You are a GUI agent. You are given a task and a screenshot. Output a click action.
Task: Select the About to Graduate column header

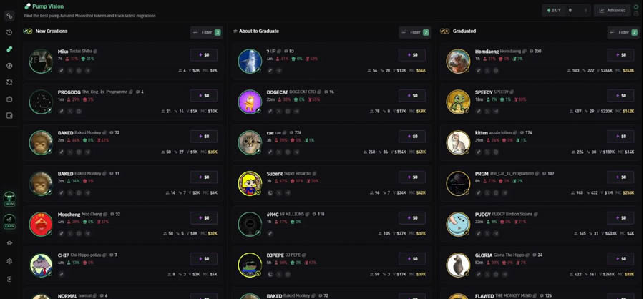click(259, 31)
